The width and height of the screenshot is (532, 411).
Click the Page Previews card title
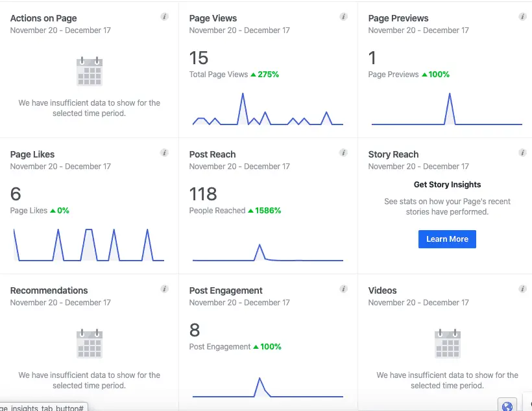[398, 18]
